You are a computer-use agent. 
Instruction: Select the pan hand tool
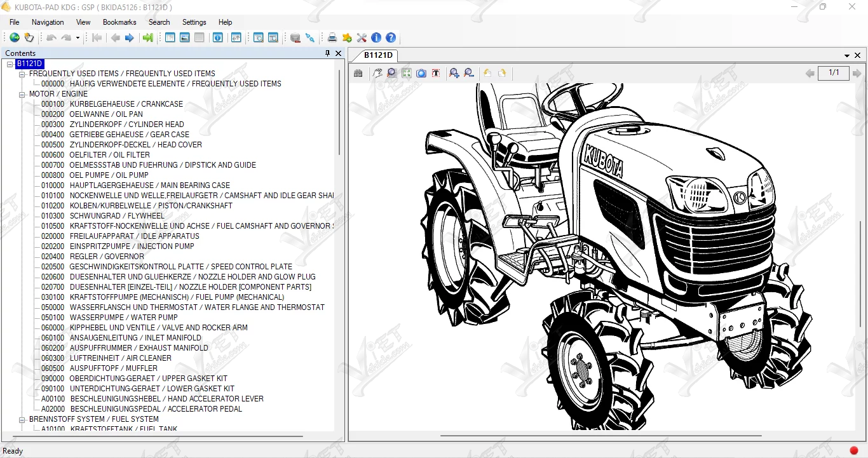(x=377, y=74)
